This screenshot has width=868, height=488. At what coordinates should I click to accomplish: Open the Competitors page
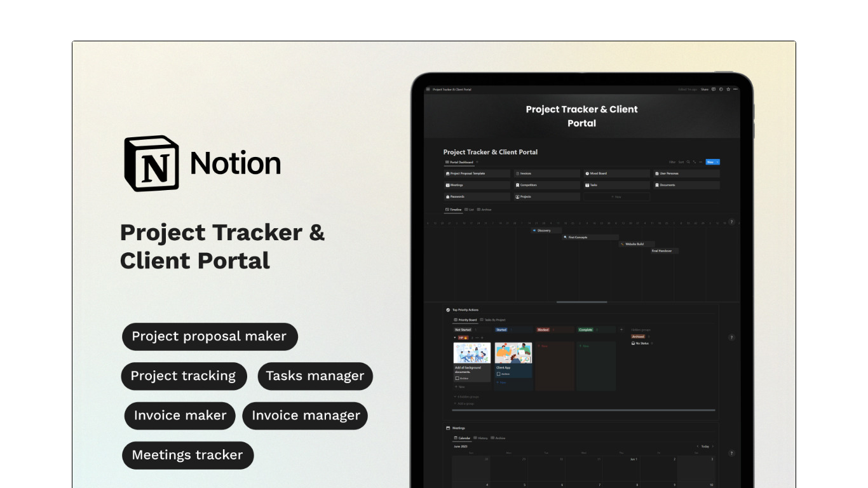[x=547, y=185]
